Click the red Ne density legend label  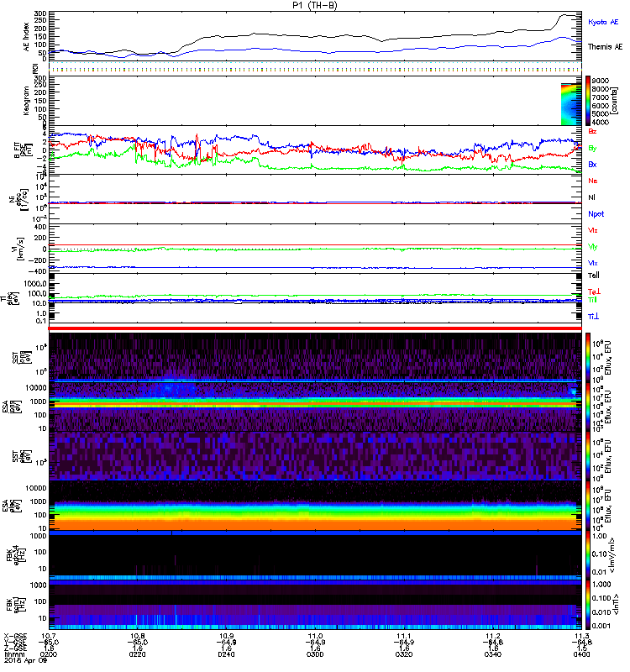[x=593, y=181]
